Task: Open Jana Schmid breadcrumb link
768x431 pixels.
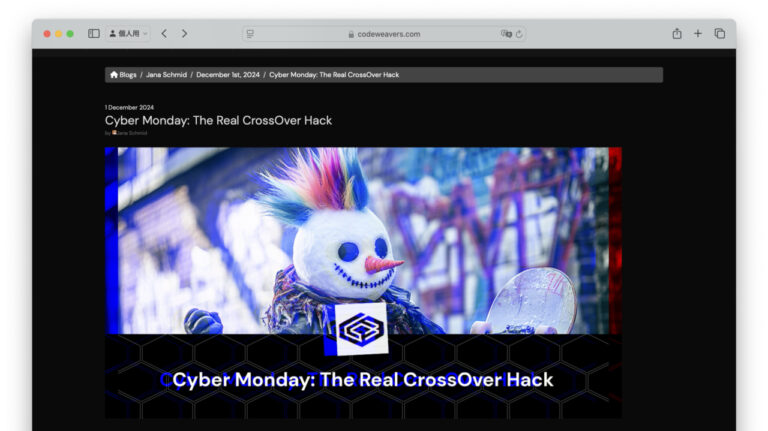Action: tap(166, 75)
